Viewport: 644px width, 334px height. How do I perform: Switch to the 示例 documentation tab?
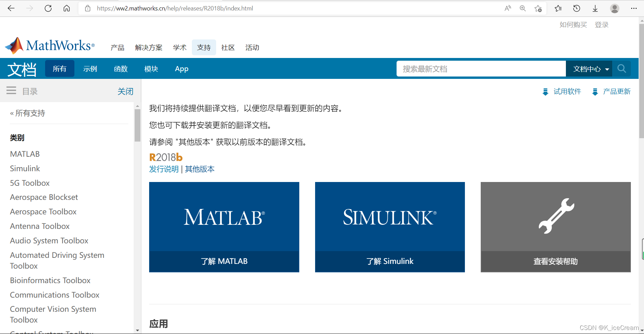pyautogui.click(x=90, y=69)
